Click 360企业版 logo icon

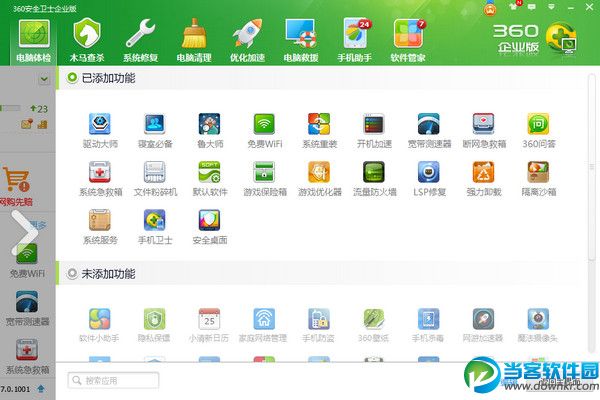pyautogui.click(x=561, y=38)
